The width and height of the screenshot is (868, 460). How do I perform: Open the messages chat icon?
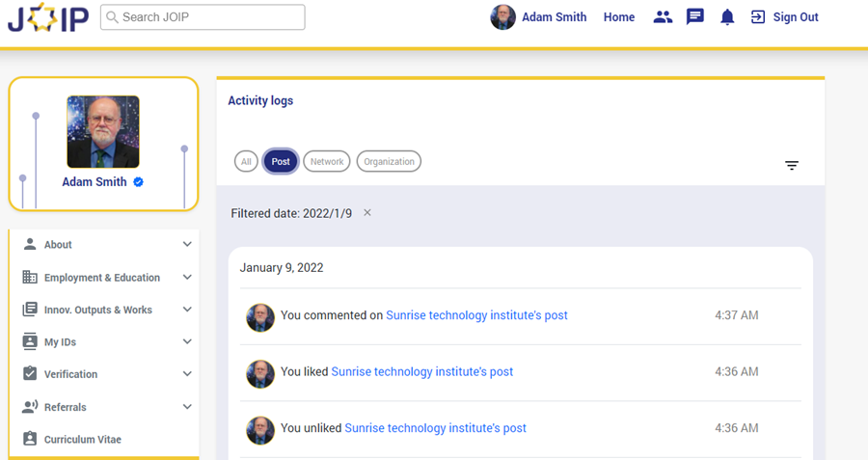click(694, 17)
